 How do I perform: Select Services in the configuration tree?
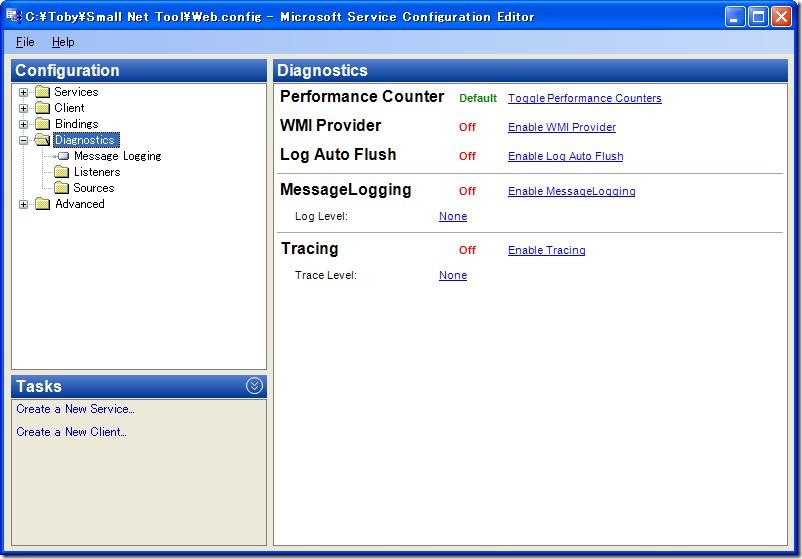76,92
